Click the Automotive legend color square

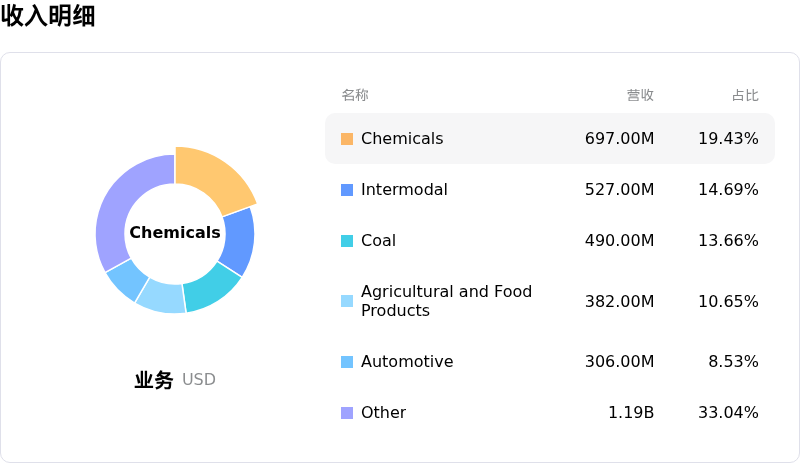click(347, 362)
